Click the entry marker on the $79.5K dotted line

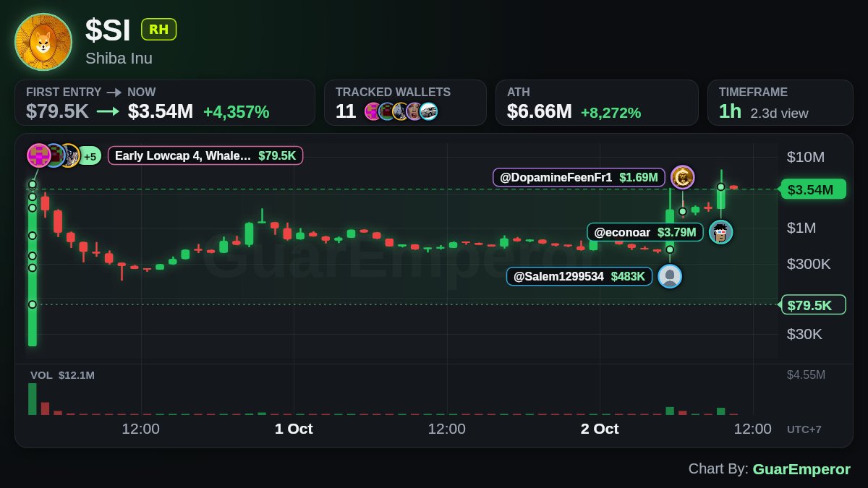(33, 304)
